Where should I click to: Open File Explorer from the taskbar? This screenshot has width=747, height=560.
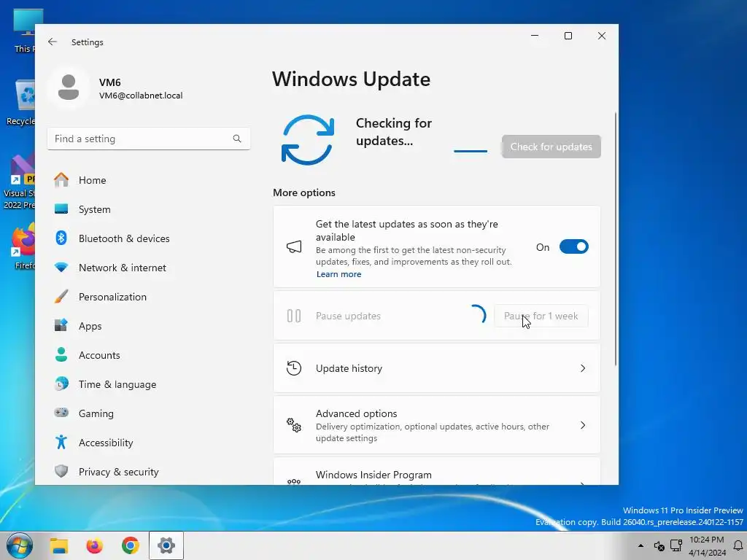click(x=60, y=545)
